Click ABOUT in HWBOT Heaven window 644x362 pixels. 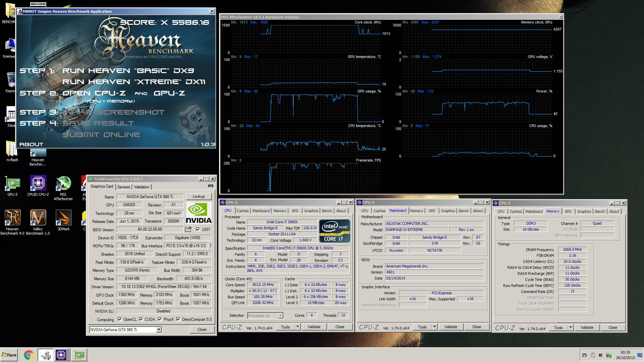point(31,144)
